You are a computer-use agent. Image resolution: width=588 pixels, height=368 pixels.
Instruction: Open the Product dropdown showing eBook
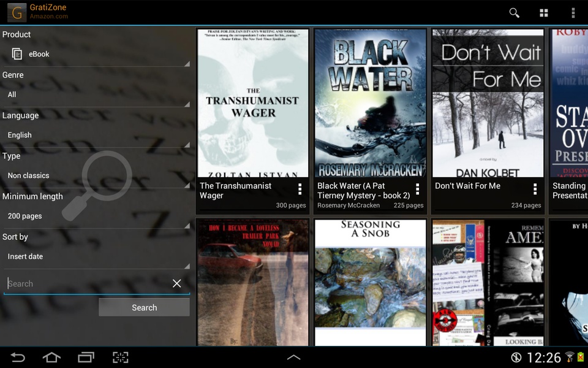(x=96, y=54)
